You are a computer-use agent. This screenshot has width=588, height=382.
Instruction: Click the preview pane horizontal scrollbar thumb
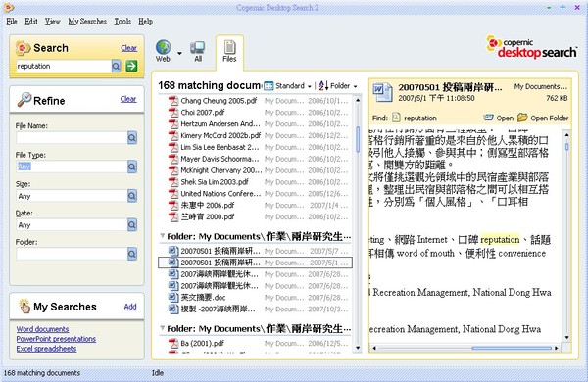(x=512, y=349)
